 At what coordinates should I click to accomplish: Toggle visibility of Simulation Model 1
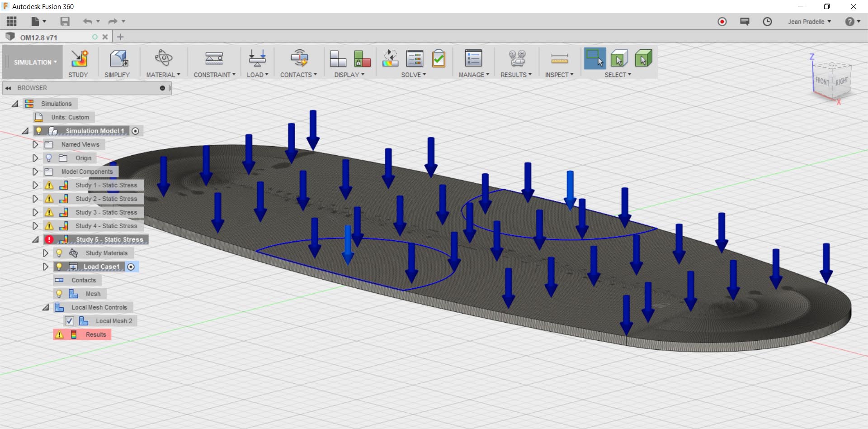(39, 131)
